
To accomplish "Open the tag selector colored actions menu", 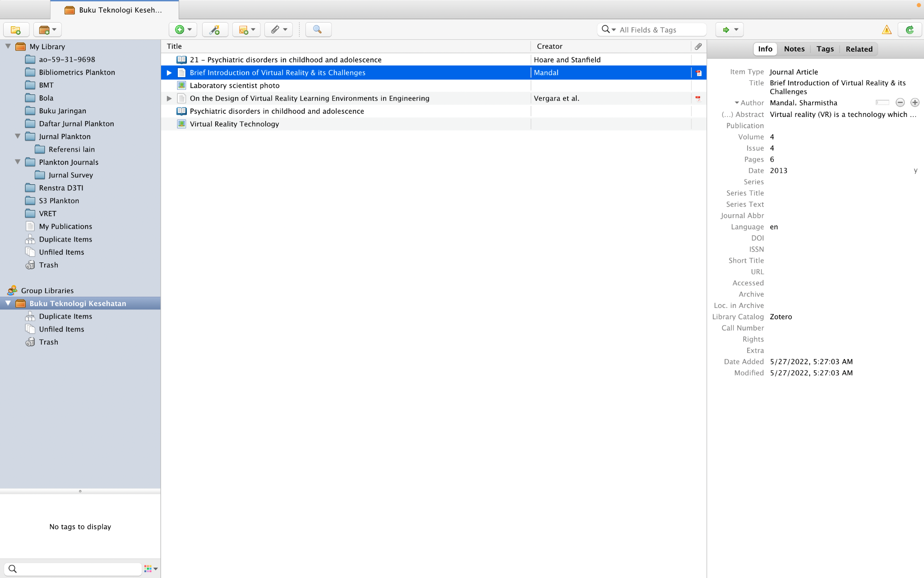I will (151, 569).
